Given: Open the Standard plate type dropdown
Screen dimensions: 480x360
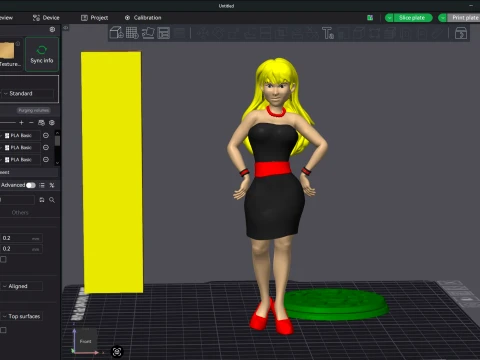Looking at the screenshot, I should tap(27, 94).
